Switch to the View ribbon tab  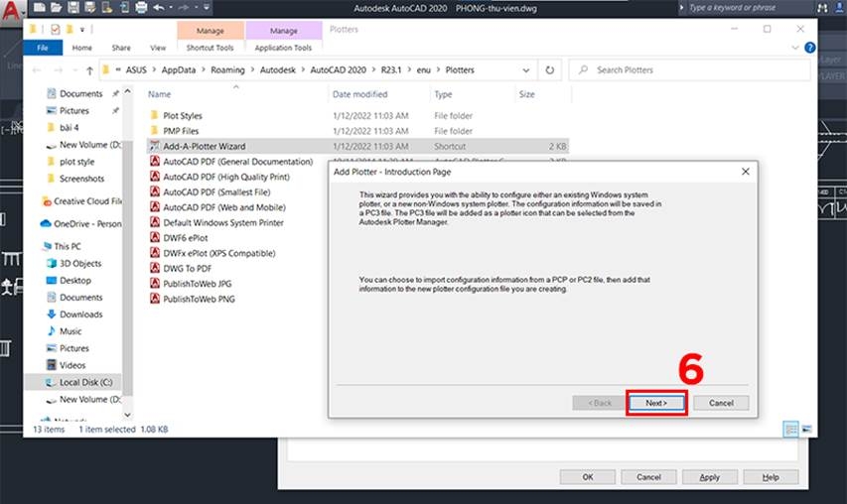158,48
